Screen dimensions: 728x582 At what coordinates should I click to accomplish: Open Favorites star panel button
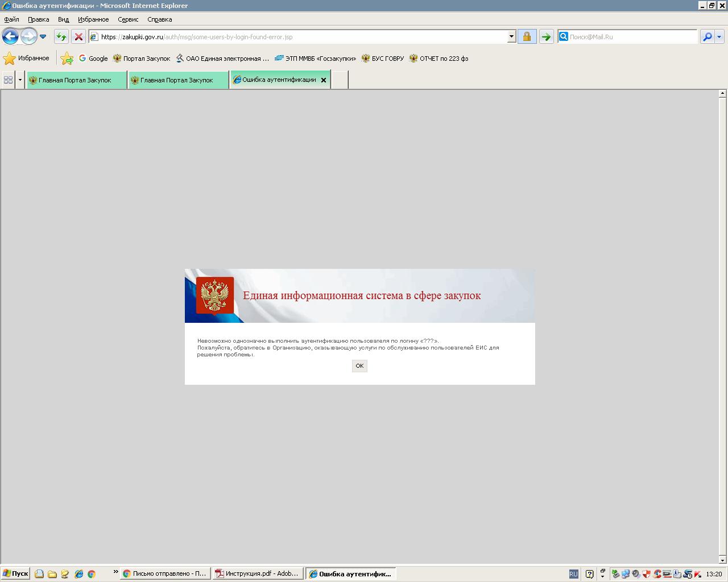[x=26, y=59]
